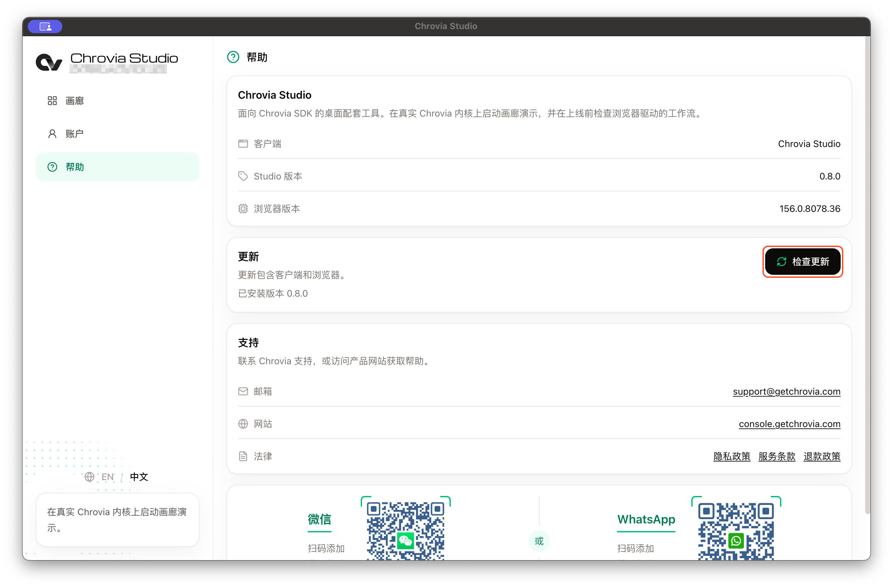Click the 已安装版本 0.8.0 text
The width and height of the screenshot is (893, 588).
point(273,293)
